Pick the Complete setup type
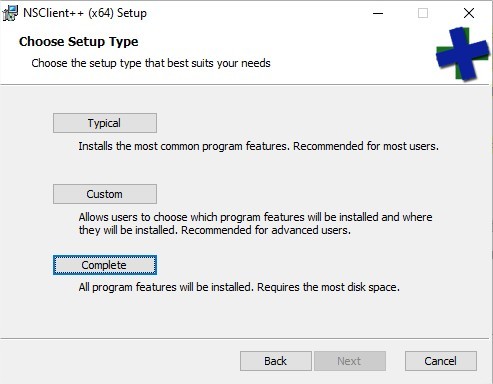 tap(105, 265)
